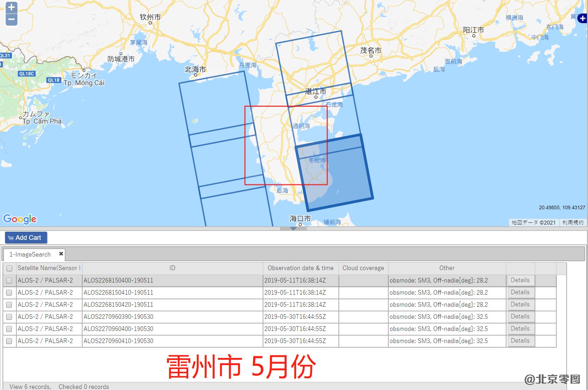Open the Google logo link on the map
This screenshot has width=588, height=390.
(x=20, y=219)
